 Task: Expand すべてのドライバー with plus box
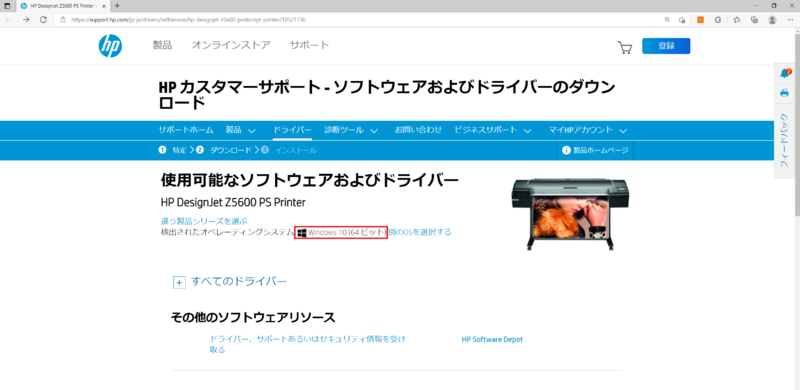179,282
